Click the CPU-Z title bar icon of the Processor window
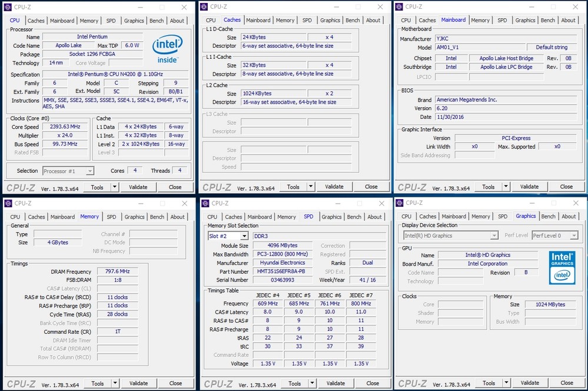588x391 pixels. click(x=8, y=7)
